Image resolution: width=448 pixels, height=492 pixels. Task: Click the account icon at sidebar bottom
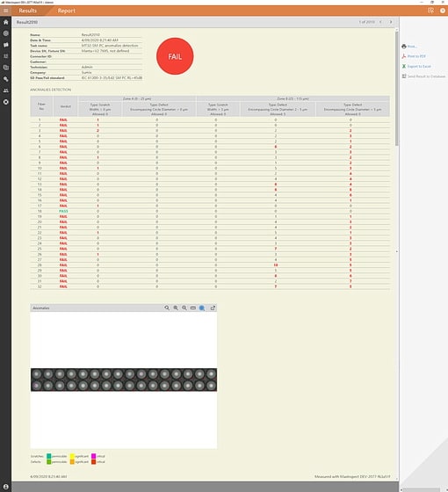point(5,487)
